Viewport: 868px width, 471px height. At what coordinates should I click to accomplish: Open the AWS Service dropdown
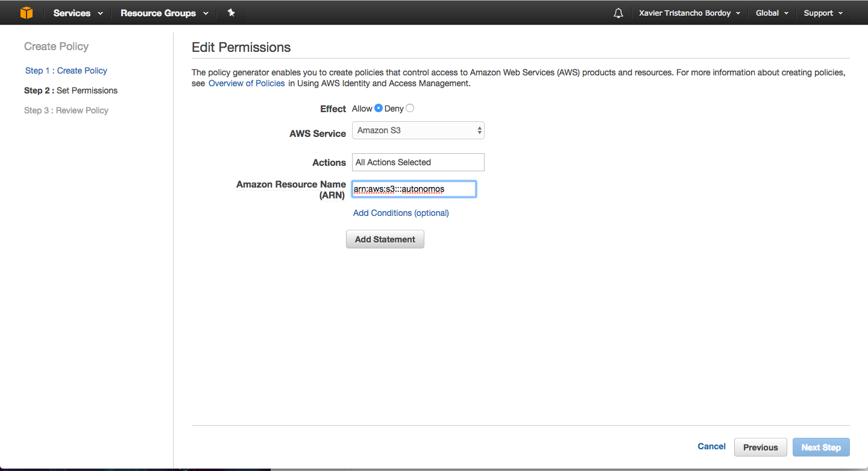[x=418, y=130]
